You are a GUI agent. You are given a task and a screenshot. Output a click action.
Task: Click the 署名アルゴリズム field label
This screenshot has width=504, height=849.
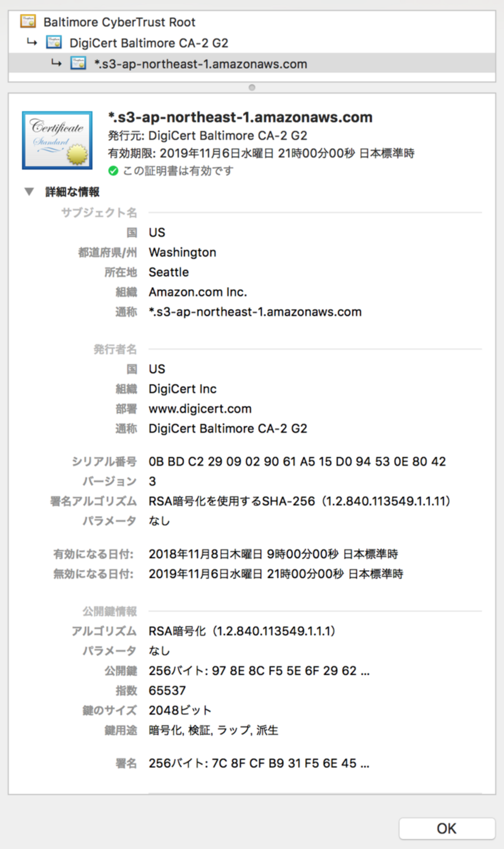pos(94,501)
